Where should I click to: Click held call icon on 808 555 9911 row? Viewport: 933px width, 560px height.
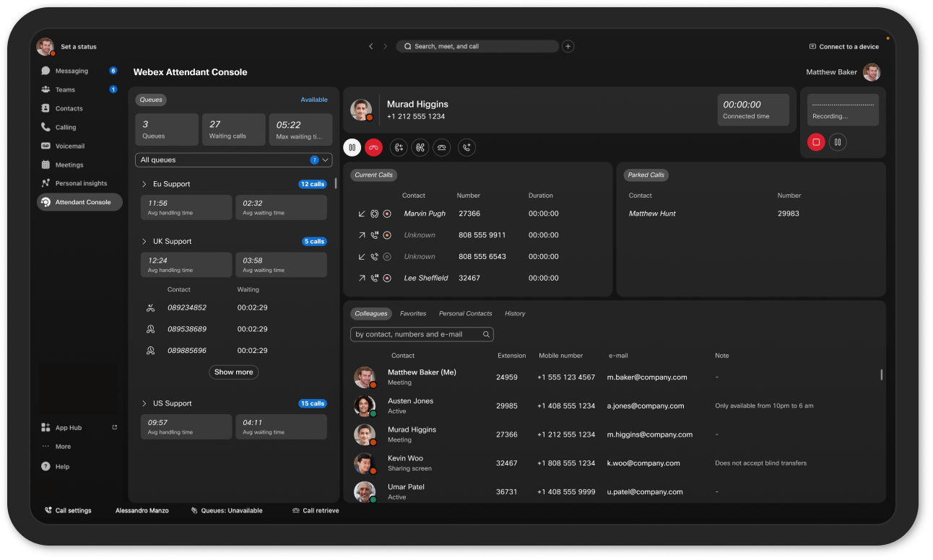[374, 235]
